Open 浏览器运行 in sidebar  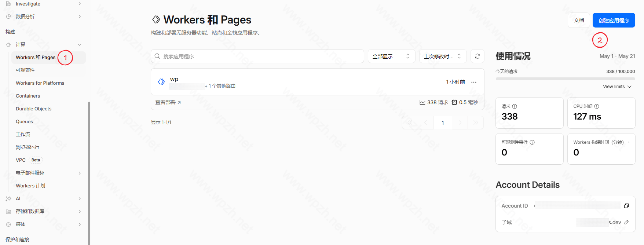coord(28,147)
